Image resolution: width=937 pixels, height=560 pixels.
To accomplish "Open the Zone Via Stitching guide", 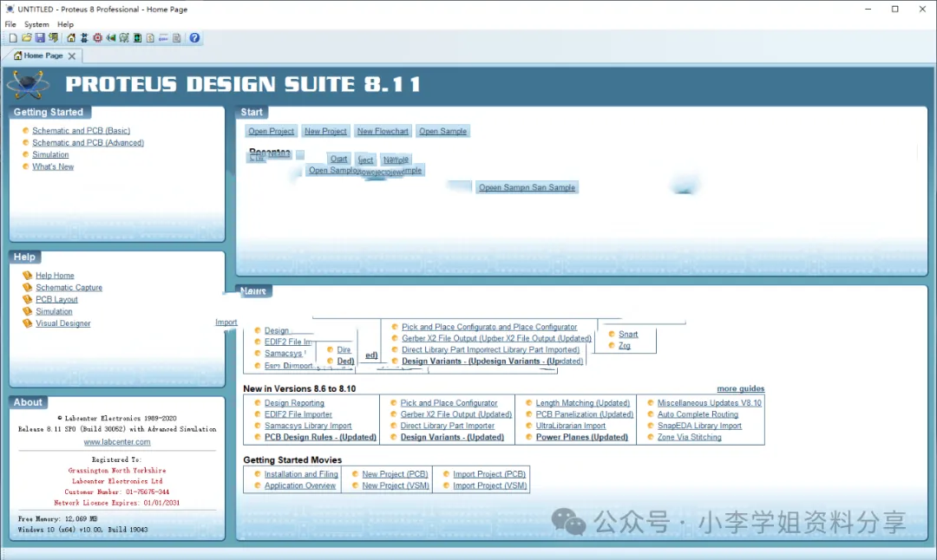I will click(x=689, y=437).
